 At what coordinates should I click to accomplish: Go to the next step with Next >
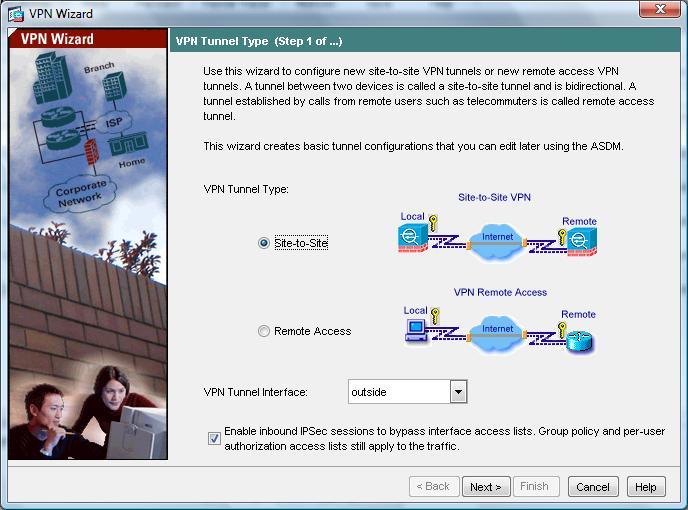point(486,487)
